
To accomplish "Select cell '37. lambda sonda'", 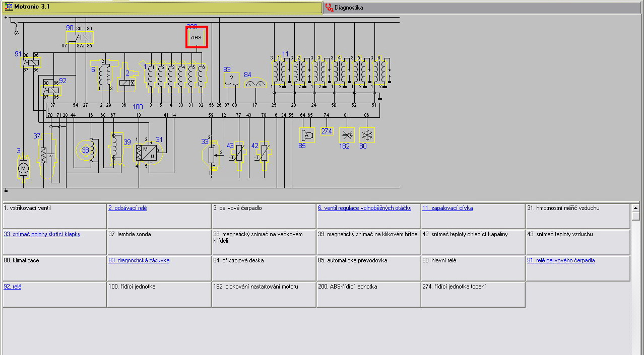I will (x=159, y=242).
